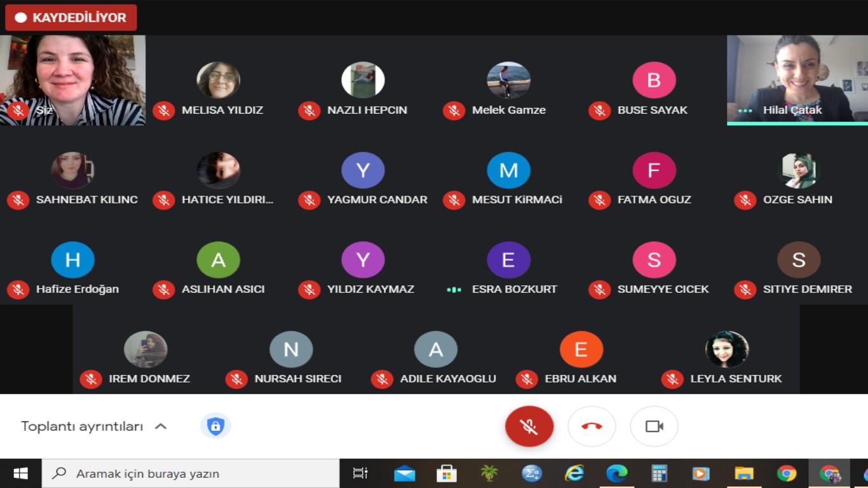Open the Windows Start menu
The image size is (868, 488).
tap(20, 473)
